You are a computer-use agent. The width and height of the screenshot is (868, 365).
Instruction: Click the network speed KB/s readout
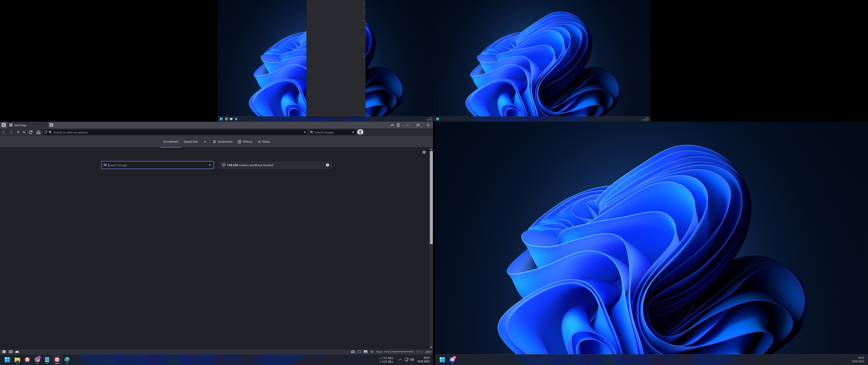coord(386,360)
